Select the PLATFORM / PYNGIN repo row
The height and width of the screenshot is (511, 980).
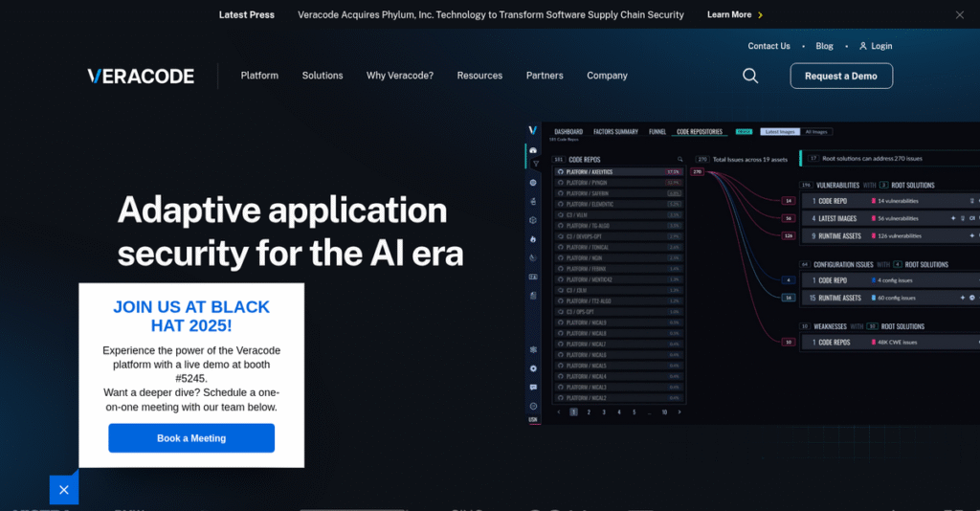pos(618,183)
